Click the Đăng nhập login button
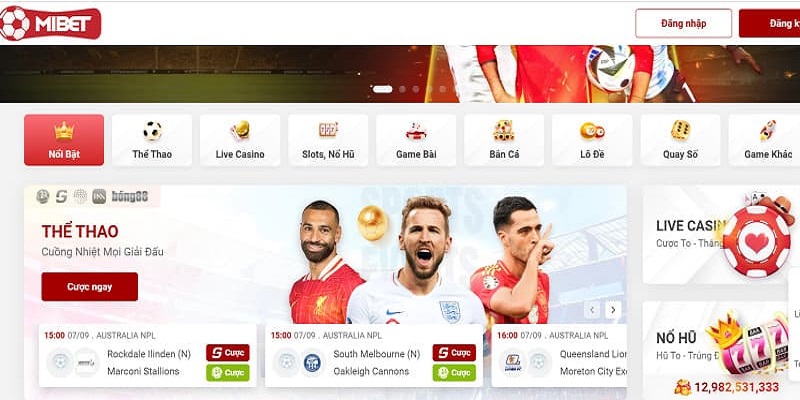 coord(684,23)
